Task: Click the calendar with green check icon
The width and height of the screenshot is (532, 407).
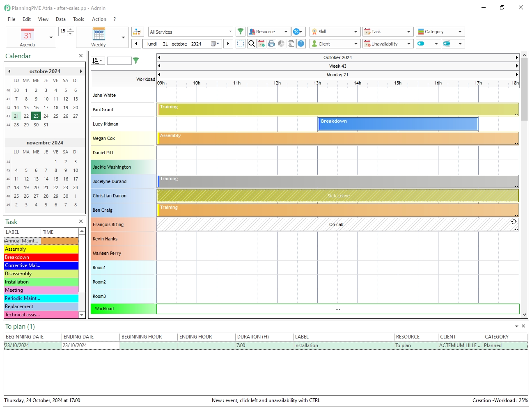Action: coord(261,43)
